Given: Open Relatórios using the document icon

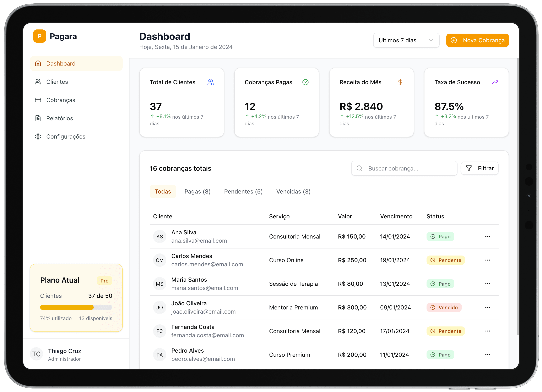Looking at the screenshot, I should coord(38,118).
